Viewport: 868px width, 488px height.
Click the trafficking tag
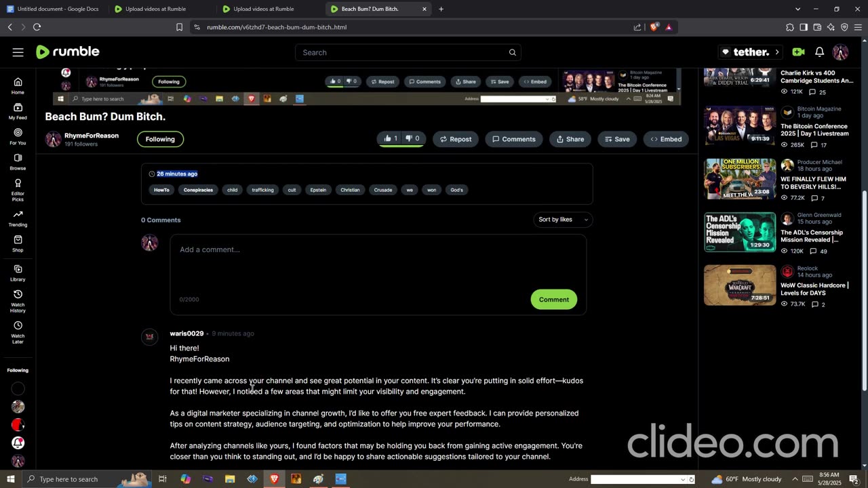click(262, 190)
